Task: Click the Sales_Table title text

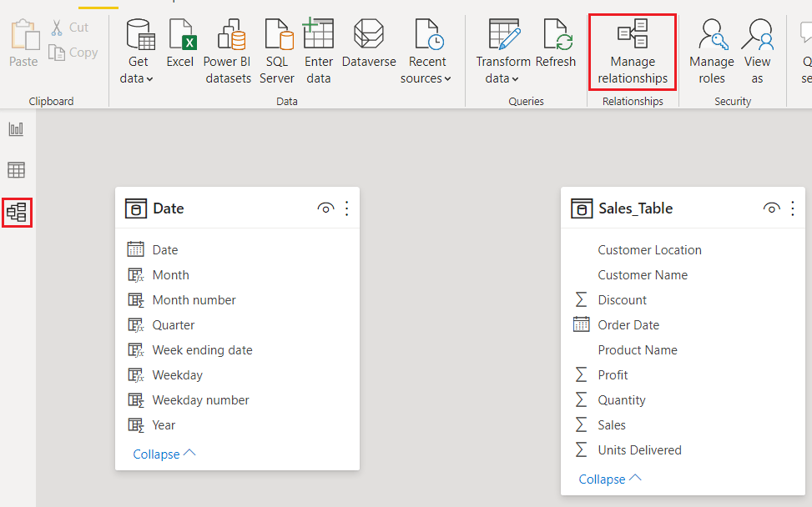Action: [x=635, y=208]
